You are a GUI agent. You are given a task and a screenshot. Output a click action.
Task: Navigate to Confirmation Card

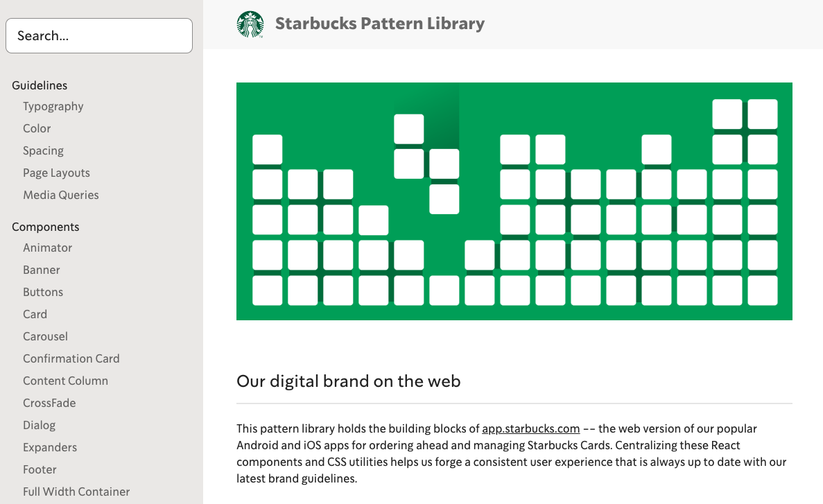click(x=71, y=358)
